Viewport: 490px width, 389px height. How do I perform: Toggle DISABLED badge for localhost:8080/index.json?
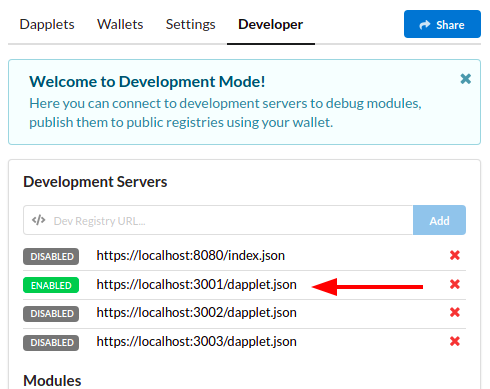[51, 256]
